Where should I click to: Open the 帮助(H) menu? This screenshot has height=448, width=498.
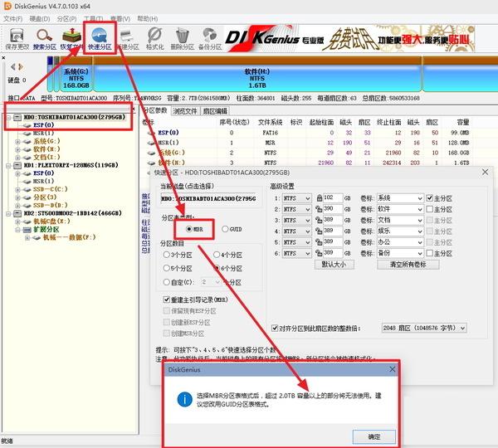coord(148,19)
